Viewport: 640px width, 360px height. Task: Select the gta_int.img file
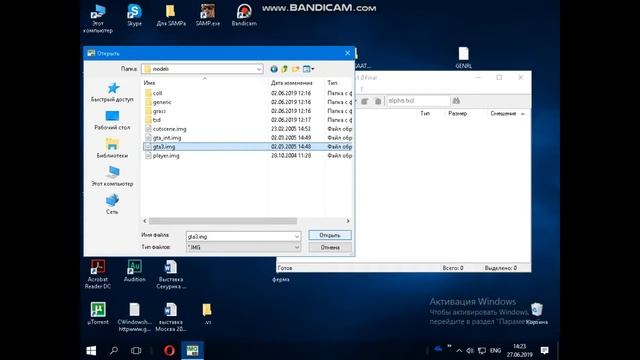click(x=167, y=138)
